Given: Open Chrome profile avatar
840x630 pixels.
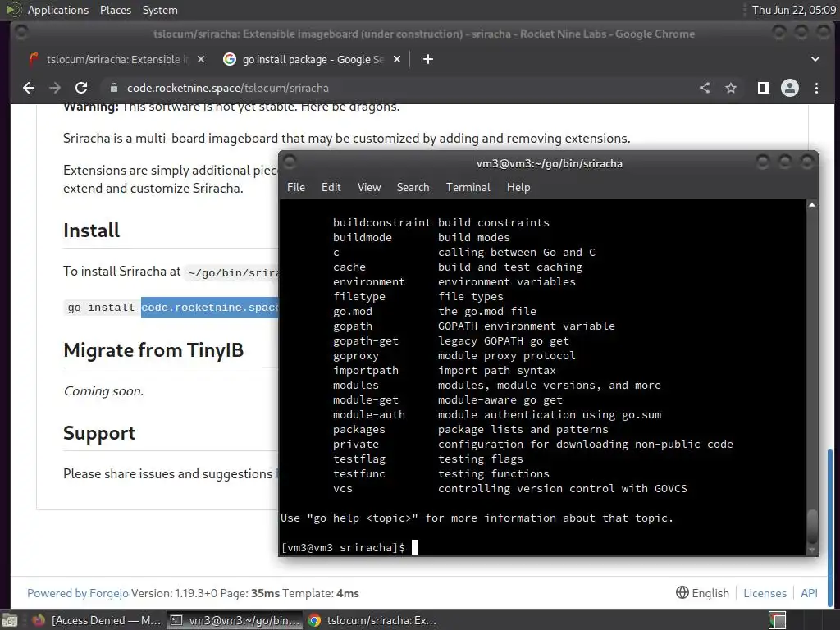Looking at the screenshot, I should point(790,88).
